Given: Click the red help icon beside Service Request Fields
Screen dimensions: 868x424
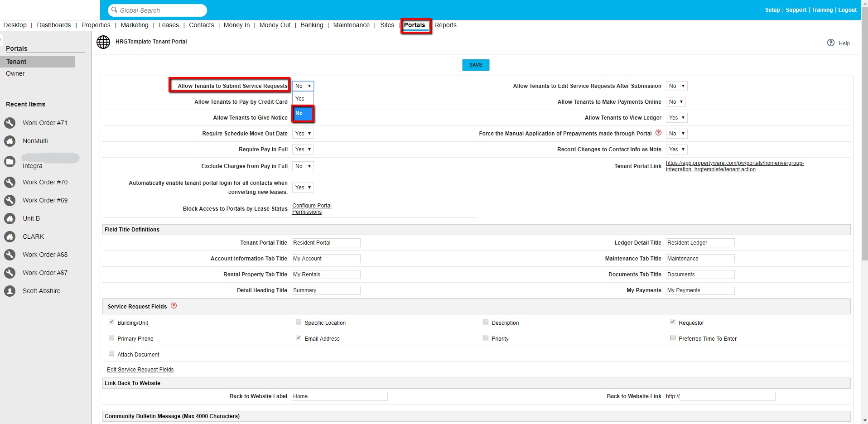Looking at the screenshot, I should tap(174, 306).
